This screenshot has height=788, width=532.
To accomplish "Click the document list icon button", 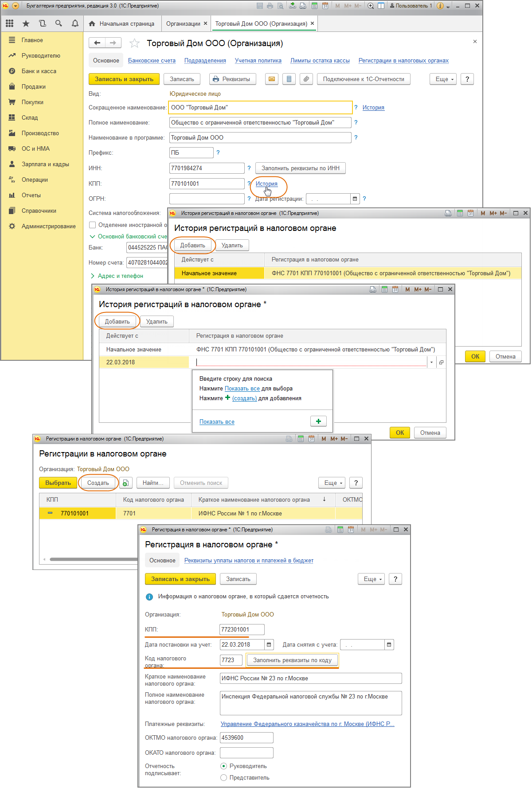I will pyautogui.click(x=289, y=79).
